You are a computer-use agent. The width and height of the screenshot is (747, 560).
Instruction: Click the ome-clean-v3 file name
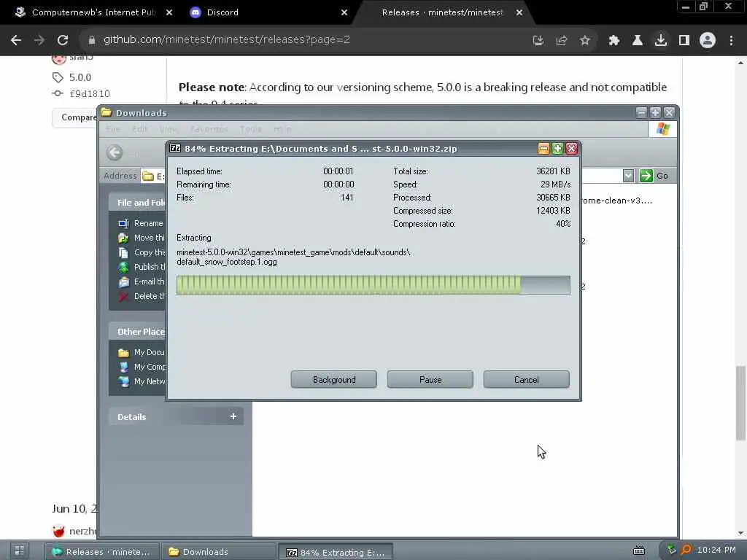coord(617,201)
